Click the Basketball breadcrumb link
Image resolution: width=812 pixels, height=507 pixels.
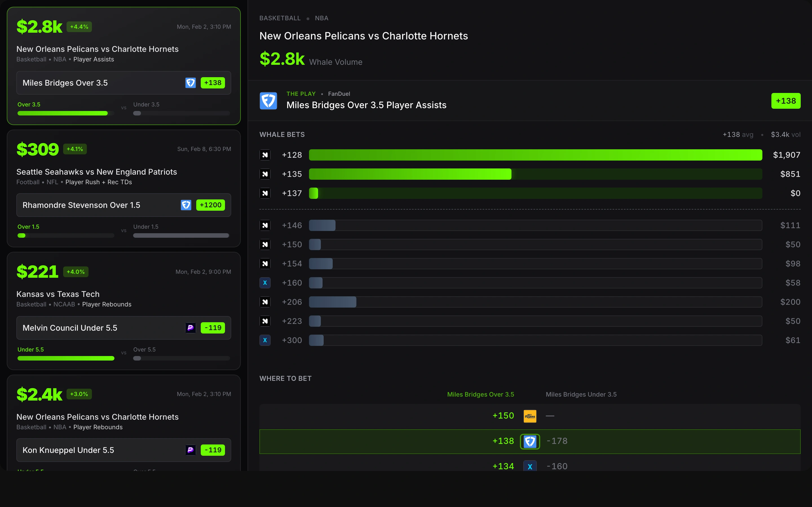pyautogui.click(x=280, y=18)
